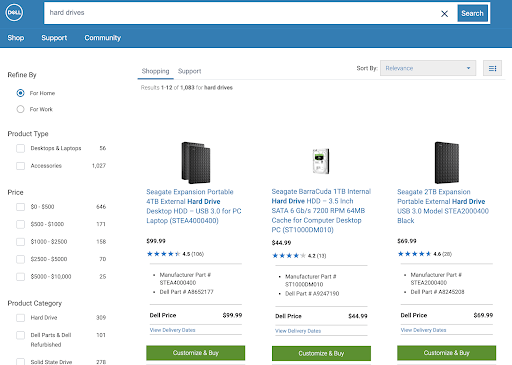512x365 pixels.
Task: Click the Dell logo icon
Action: coord(14,13)
